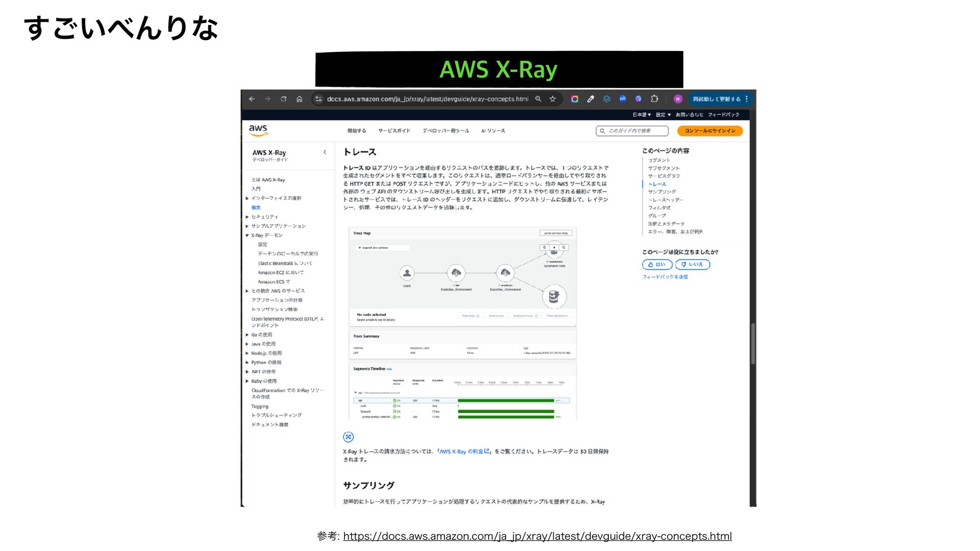
Task: Go to browser home page icon
Action: click(x=300, y=99)
